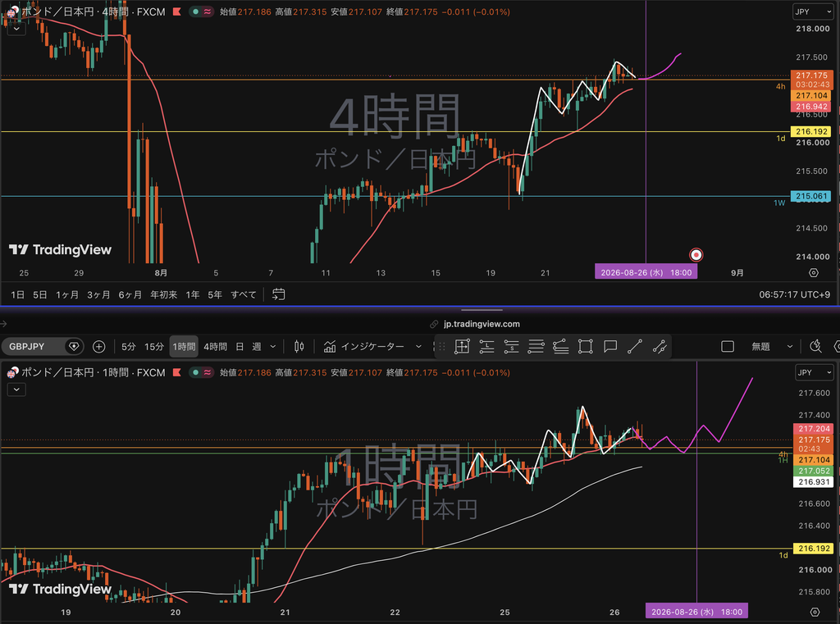Click the 06:57:17 UTC+9 timezone clock

(794, 294)
